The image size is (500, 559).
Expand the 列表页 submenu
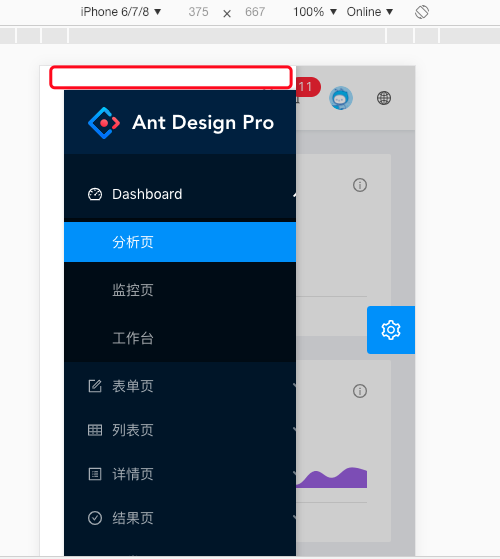click(180, 430)
